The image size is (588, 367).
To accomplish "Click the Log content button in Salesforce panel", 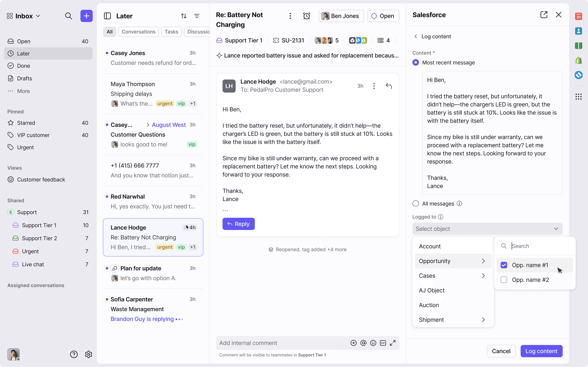I will click(541, 351).
